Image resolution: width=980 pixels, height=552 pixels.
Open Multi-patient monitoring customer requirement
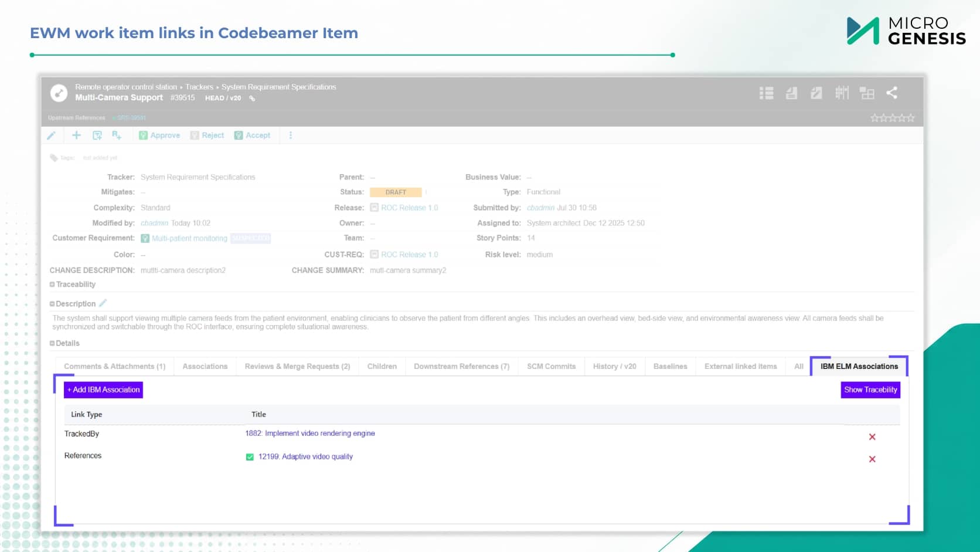coord(189,239)
